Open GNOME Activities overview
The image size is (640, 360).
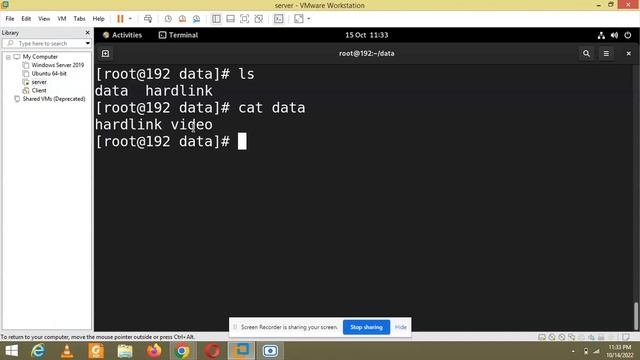[122, 35]
